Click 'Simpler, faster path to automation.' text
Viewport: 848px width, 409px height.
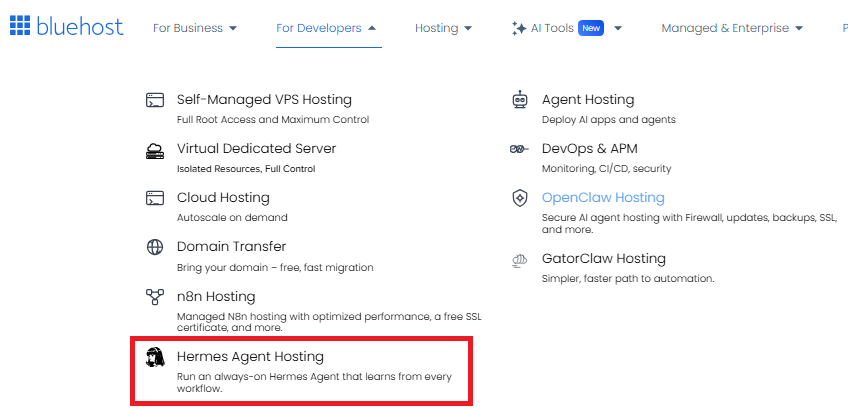628,279
